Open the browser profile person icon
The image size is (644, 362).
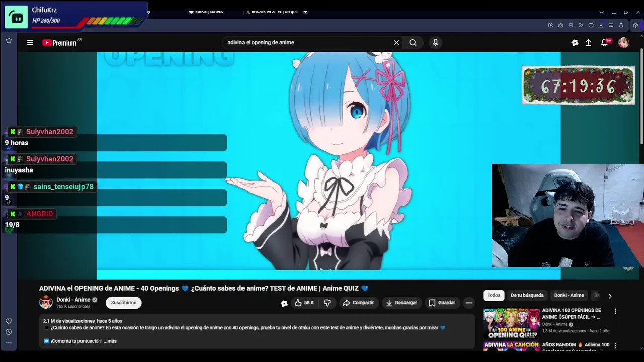(621, 25)
